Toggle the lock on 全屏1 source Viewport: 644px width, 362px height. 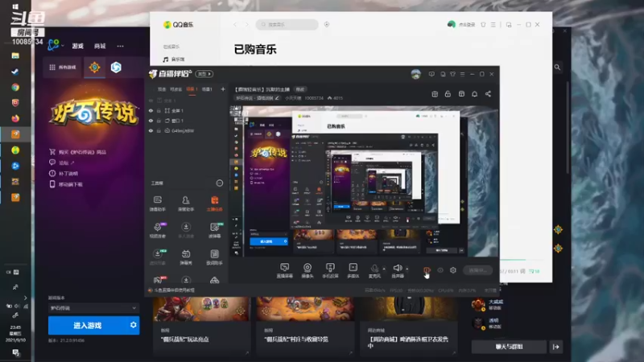[159, 111]
